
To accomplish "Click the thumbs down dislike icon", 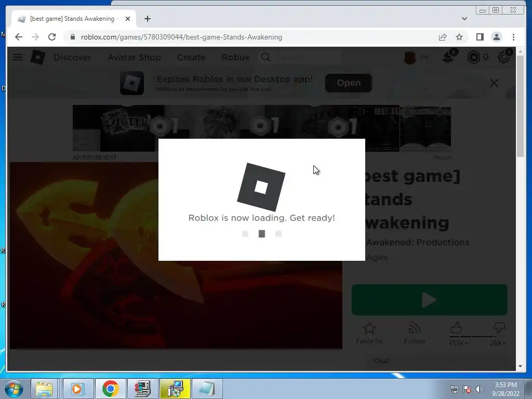I will [x=499, y=328].
